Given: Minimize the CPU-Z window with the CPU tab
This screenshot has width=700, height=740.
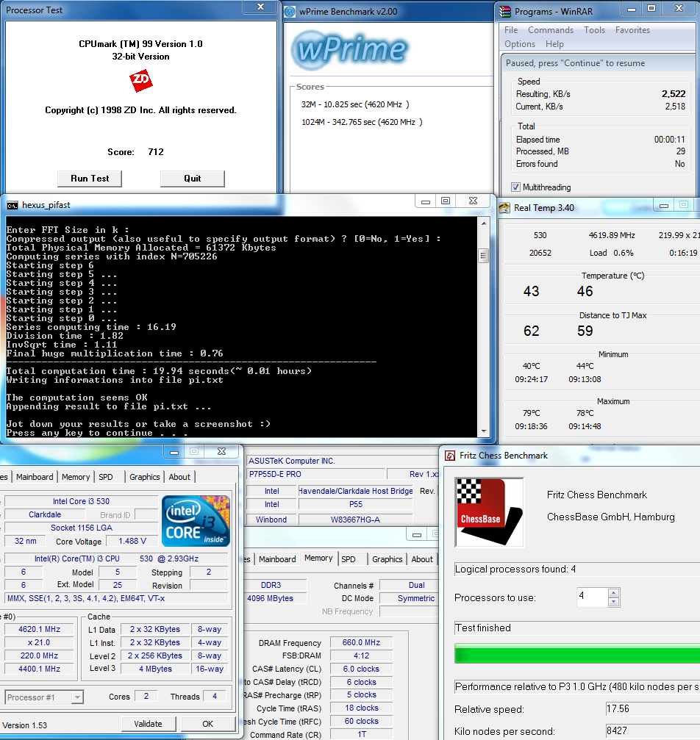Looking at the screenshot, I should tap(174, 452).
